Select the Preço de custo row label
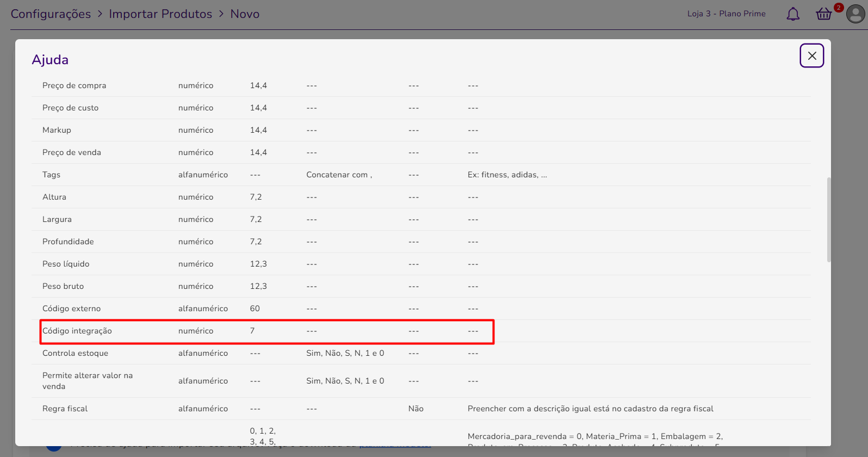 point(71,108)
